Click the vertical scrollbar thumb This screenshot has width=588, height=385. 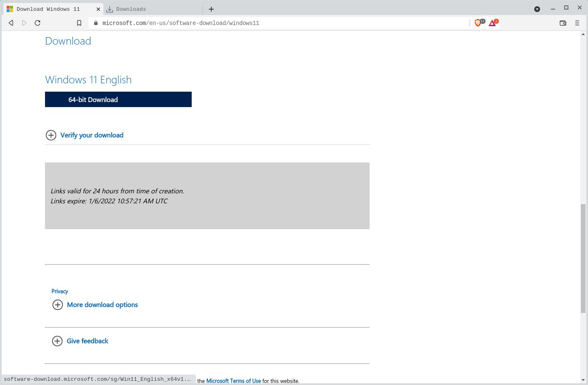(583, 258)
